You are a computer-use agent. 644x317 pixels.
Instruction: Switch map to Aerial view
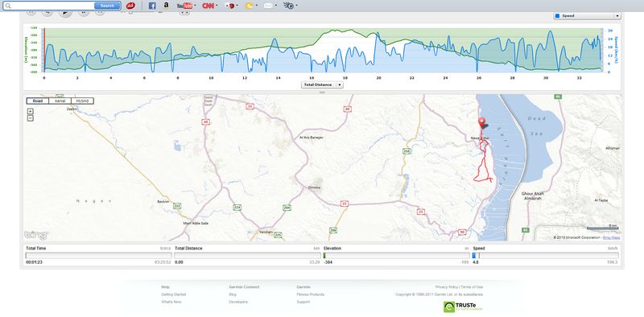60,101
